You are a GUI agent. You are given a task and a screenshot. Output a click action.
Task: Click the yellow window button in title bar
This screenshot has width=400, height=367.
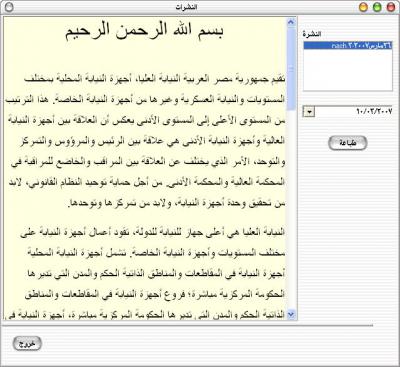(363, 7)
